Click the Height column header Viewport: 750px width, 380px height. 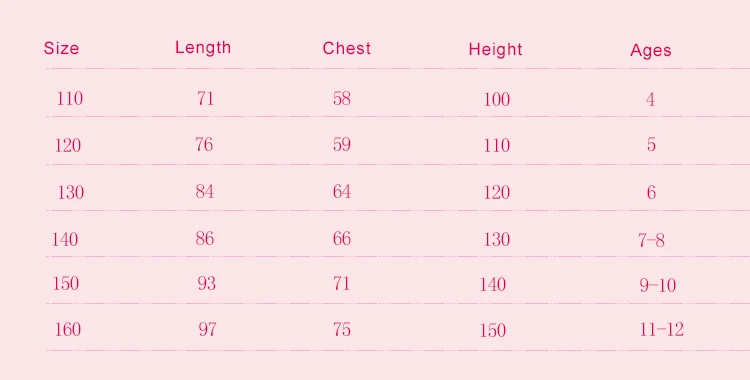coord(495,49)
